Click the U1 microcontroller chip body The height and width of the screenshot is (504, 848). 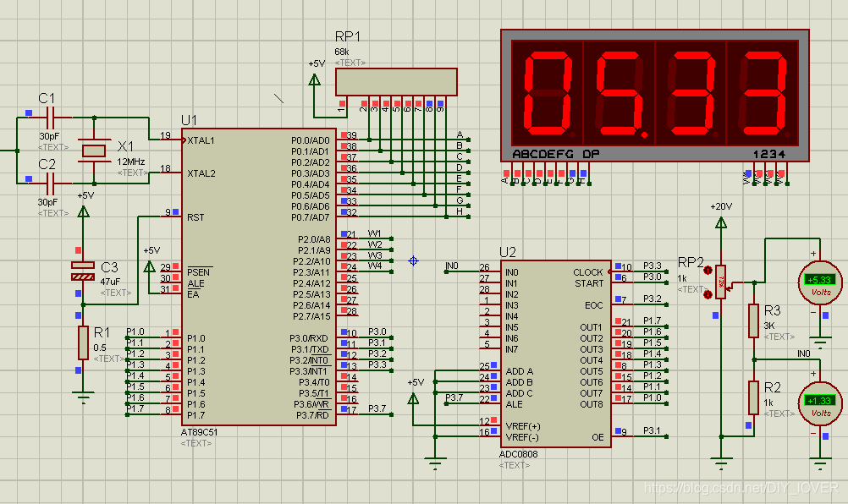click(x=258, y=277)
